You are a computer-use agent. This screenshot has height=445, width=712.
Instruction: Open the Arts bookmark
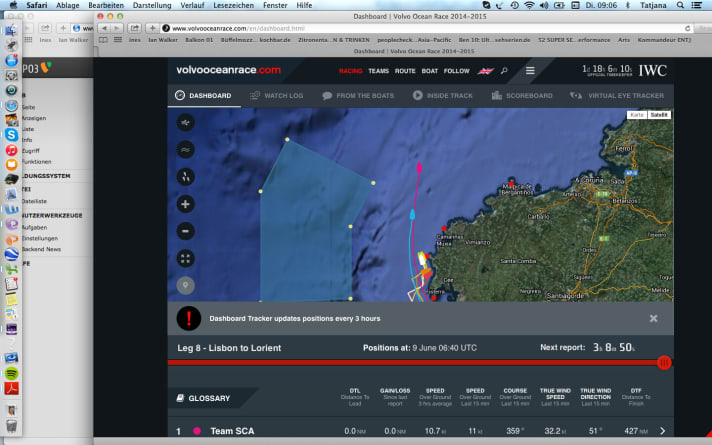623,40
